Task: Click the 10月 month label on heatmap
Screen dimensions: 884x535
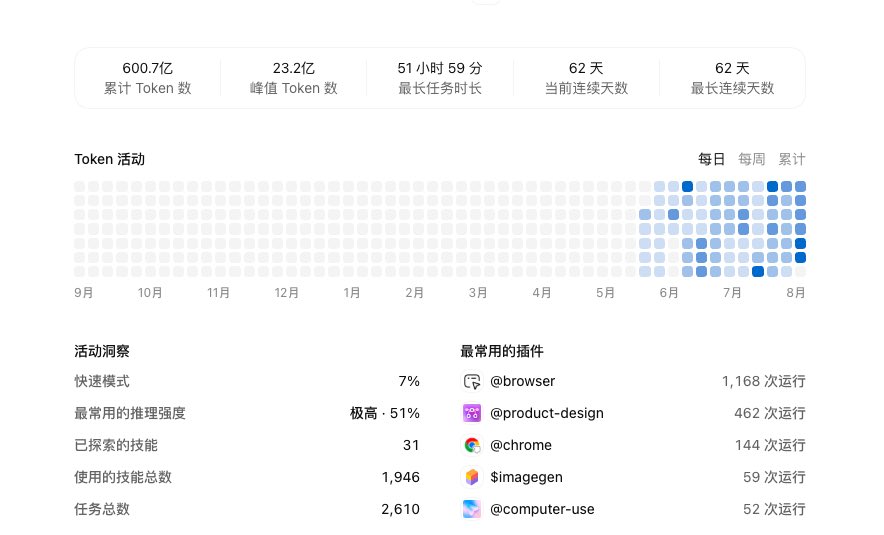Action: click(x=150, y=293)
